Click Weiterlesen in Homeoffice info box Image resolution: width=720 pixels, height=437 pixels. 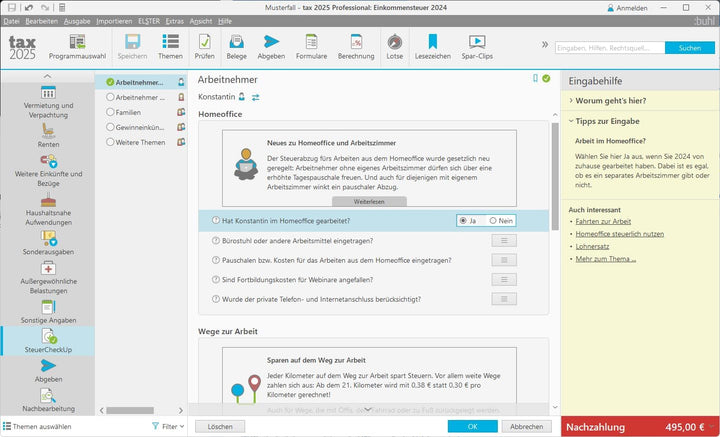tap(369, 202)
